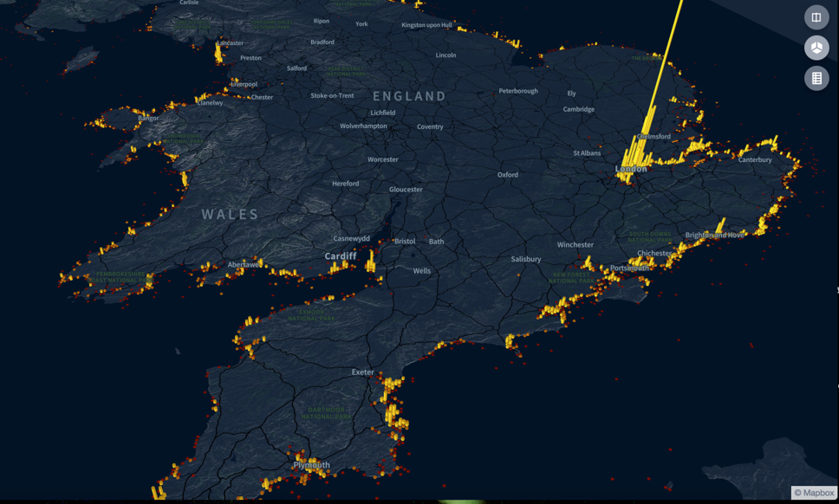Select the Canterbury label on the map

(x=754, y=159)
